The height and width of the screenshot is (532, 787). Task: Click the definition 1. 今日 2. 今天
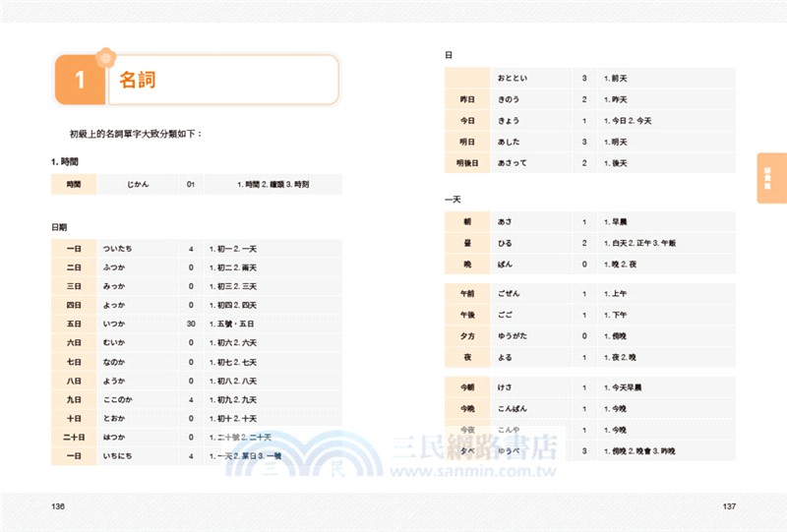628,120
